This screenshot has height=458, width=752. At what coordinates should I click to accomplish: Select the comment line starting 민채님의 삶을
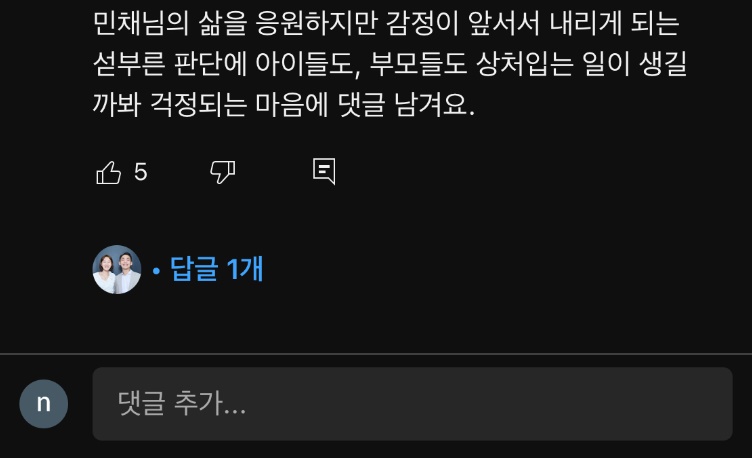[x=386, y=23]
